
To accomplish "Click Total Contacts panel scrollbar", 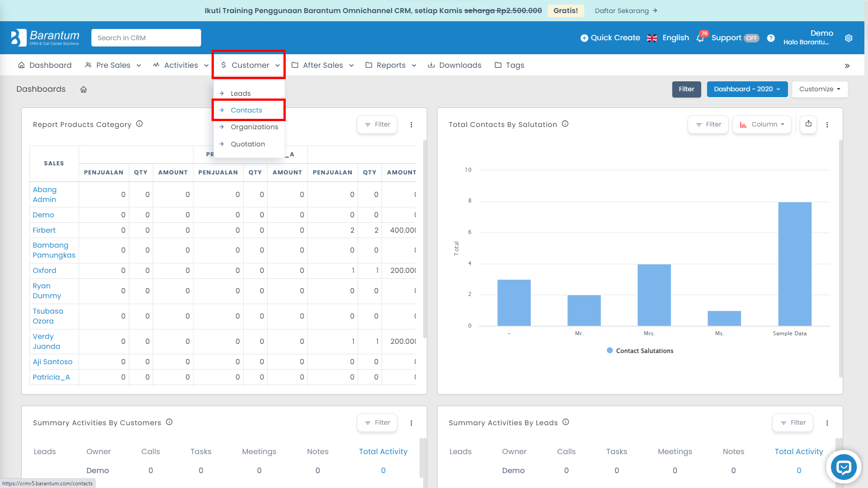I will [x=840, y=258].
